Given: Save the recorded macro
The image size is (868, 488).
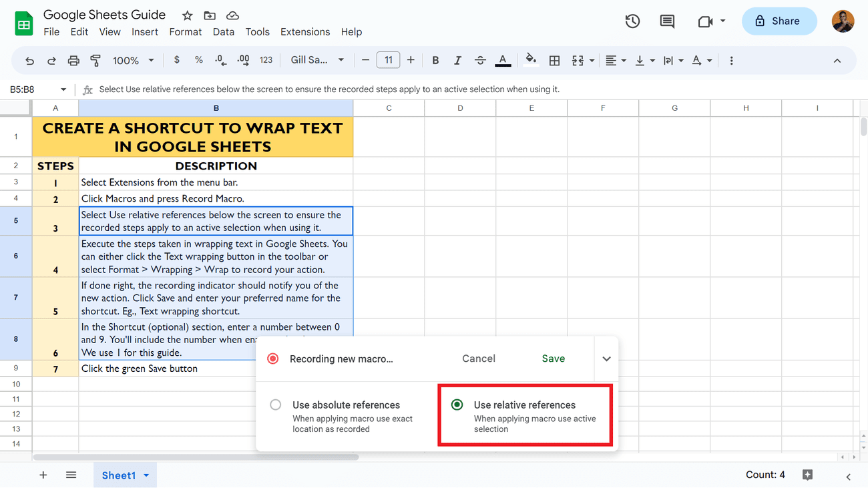Looking at the screenshot, I should (x=553, y=358).
